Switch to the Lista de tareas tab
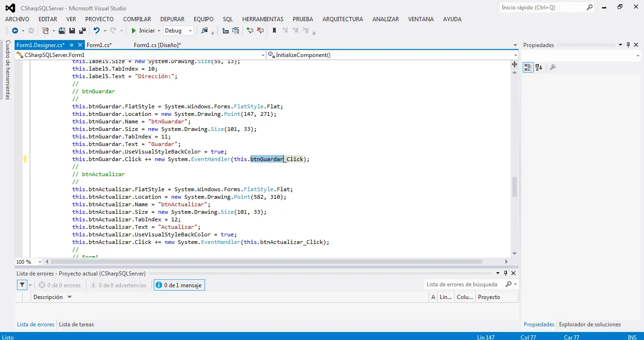 [76, 324]
